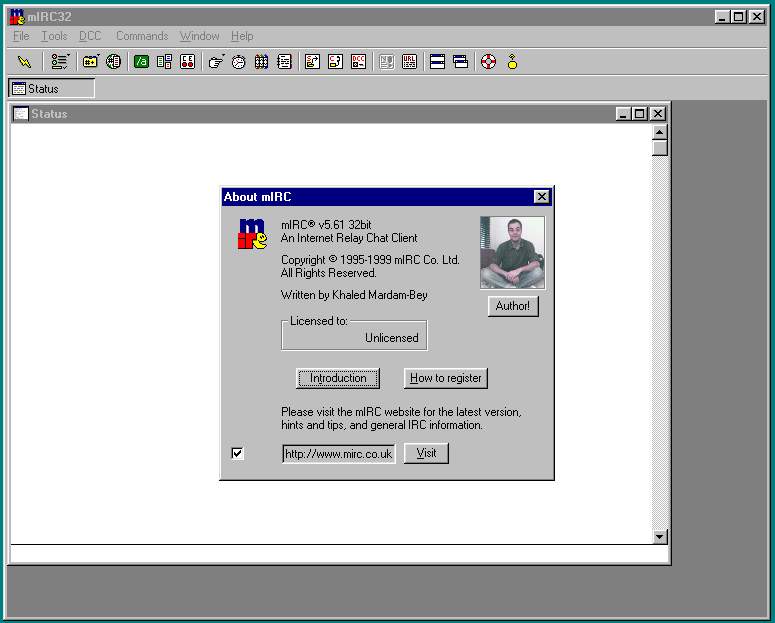Minimize the Status child window

624,114
